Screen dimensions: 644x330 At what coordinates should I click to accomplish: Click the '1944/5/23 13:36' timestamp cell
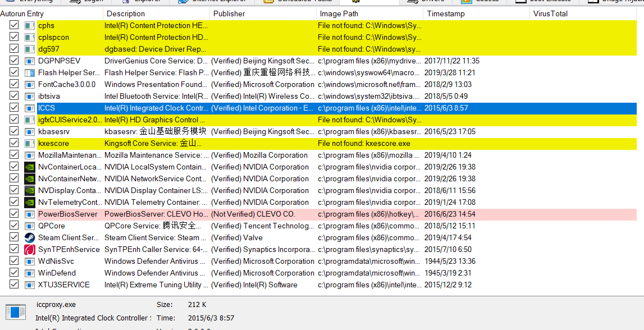point(450,262)
